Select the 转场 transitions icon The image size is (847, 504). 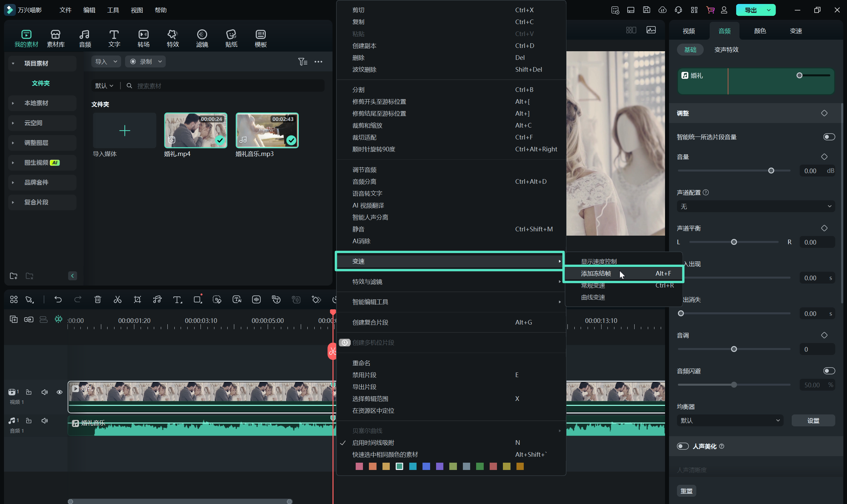144,38
